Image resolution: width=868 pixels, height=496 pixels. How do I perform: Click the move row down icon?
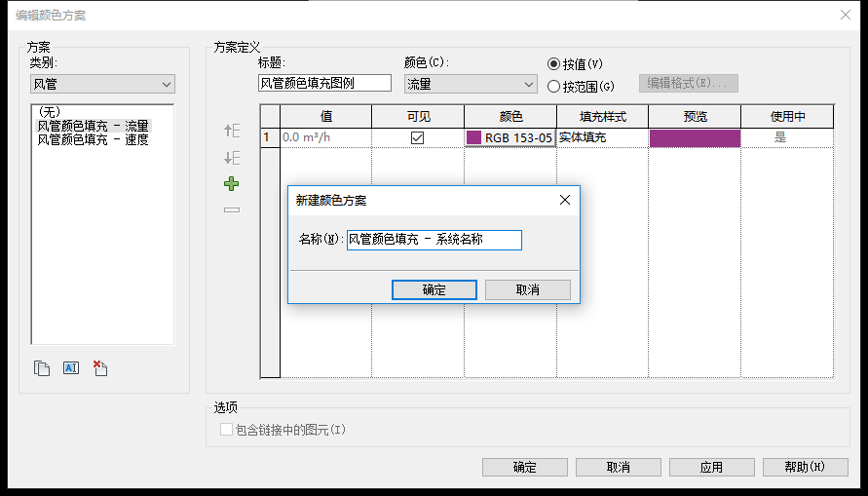[x=232, y=158]
